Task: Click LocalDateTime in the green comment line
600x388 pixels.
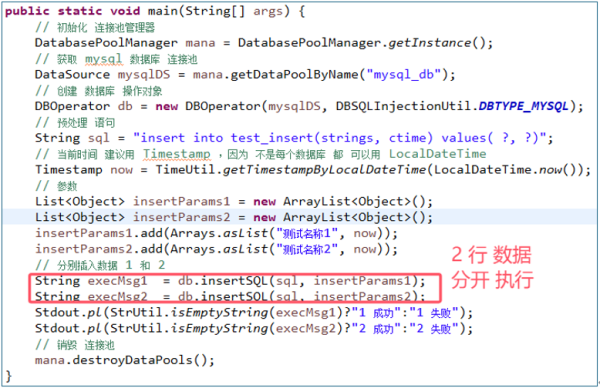Action: click(437, 154)
